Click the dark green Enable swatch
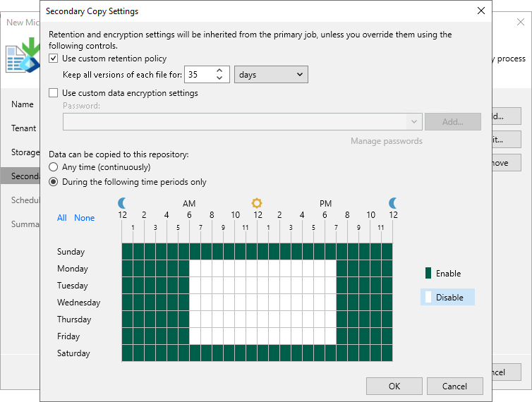The height and width of the screenshot is (402, 532). pyautogui.click(x=428, y=273)
